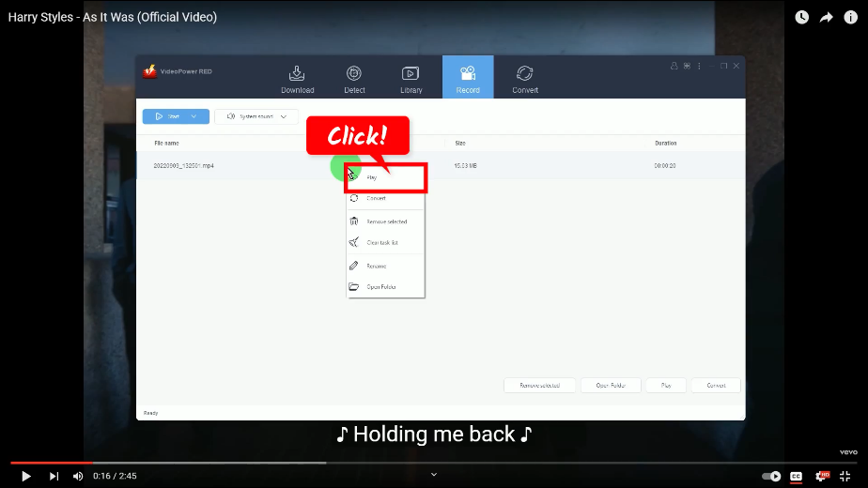Viewport: 868px width, 488px height.
Task: Close the VideoPower RED window
Action: pos(736,66)
